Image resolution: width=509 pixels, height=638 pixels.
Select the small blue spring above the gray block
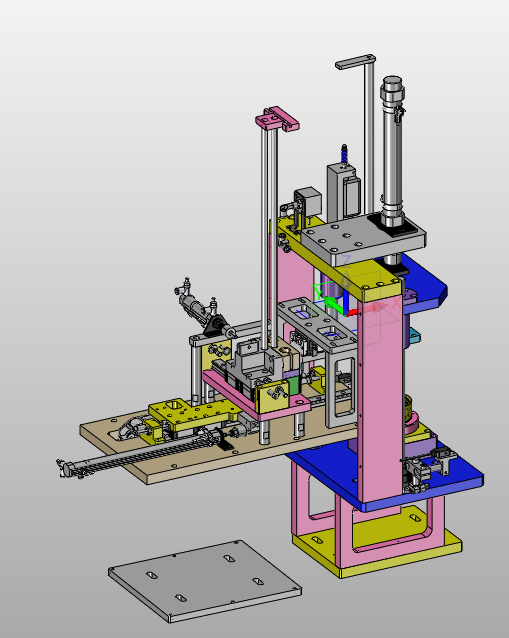(x=344, y=154)
